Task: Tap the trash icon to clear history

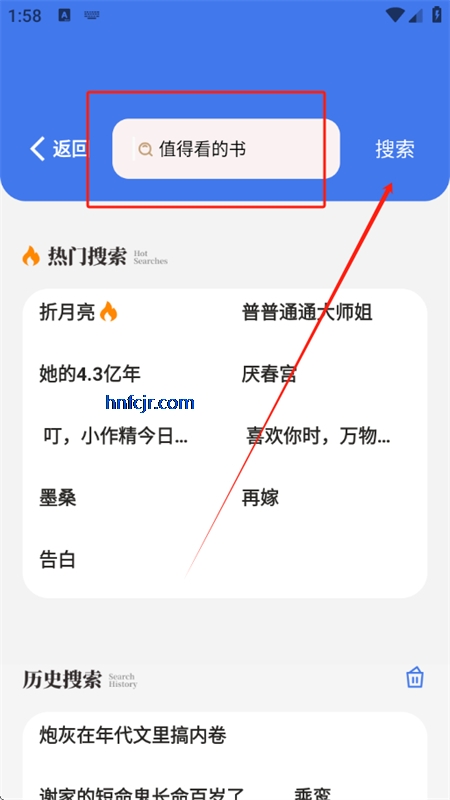Action: [x=415, y=678]
